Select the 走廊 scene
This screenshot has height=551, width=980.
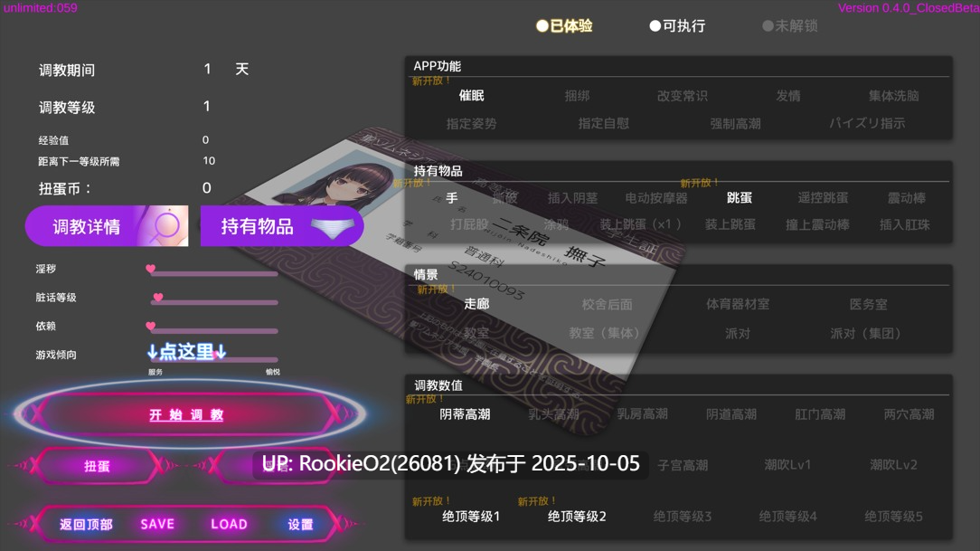[x=476, y=304]
